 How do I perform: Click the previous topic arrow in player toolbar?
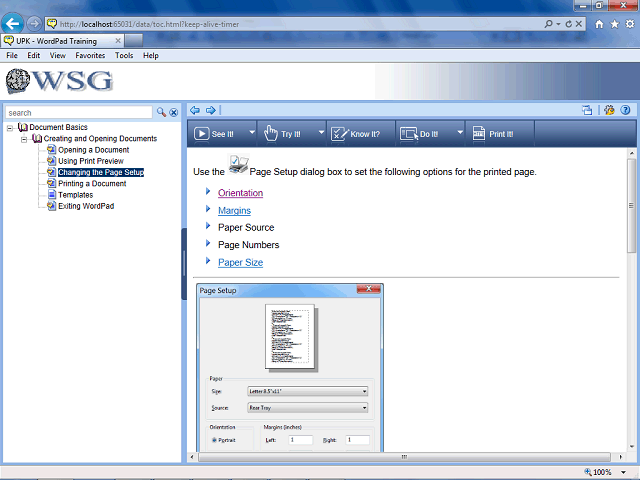coord(195,110)
